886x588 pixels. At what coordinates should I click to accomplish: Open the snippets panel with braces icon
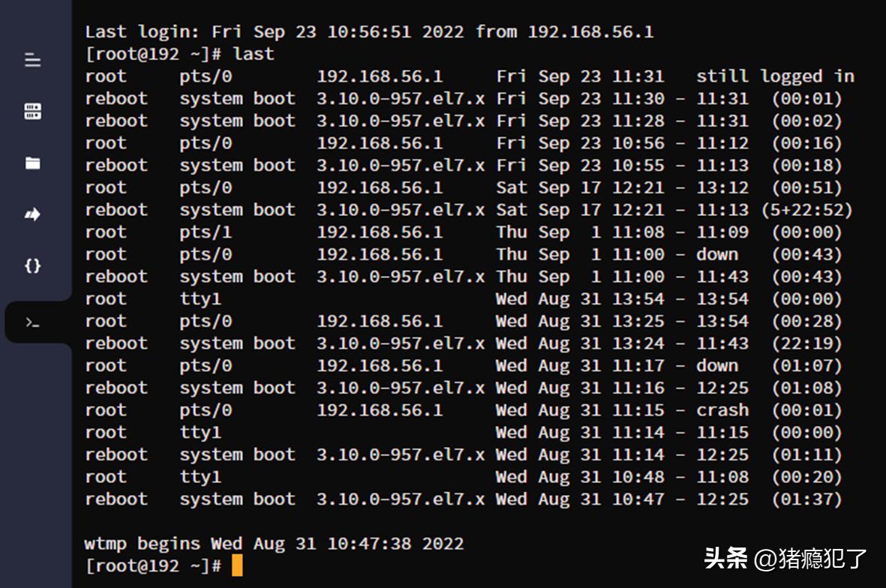pyautogui.click(x=32, y=267)
